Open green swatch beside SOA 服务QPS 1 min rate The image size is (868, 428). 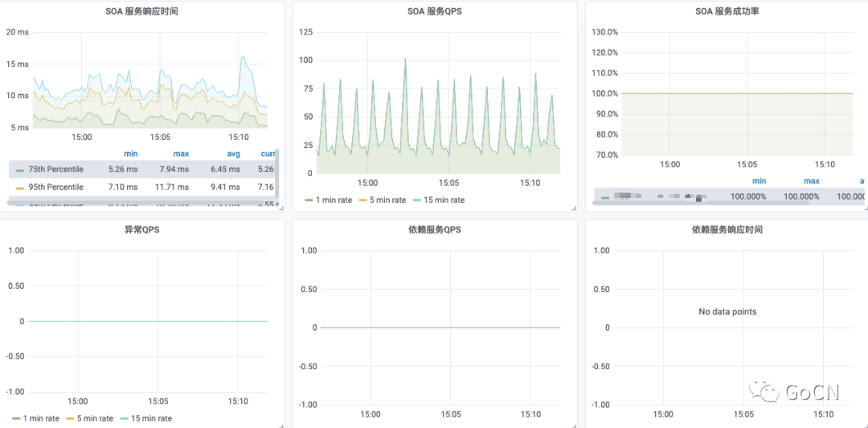(x=309, y=200)
